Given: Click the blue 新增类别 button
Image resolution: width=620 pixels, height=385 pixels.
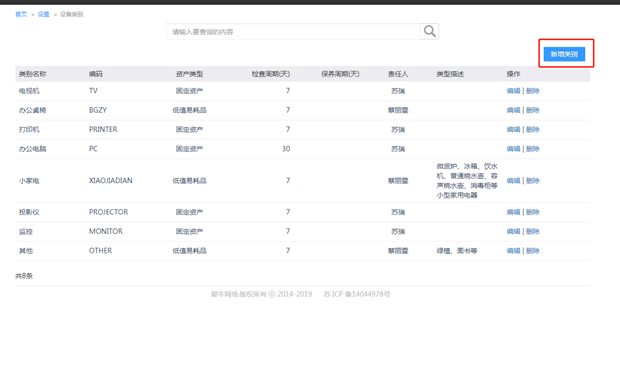Looking at the screenshot, I should click(x=564, y=54).
